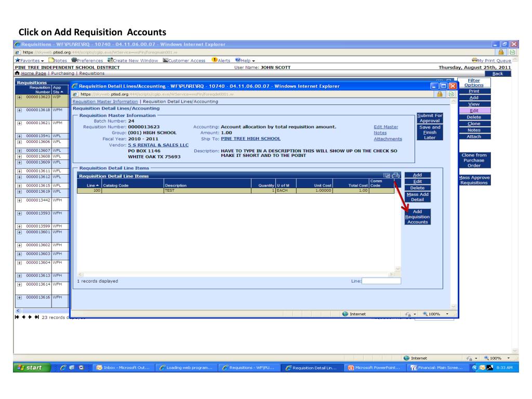The width and height of the screenshot is (532, 399).
Task: Open vendor link 5 S RENTAL & SALES LLC
Action: (x=158, y=145)
